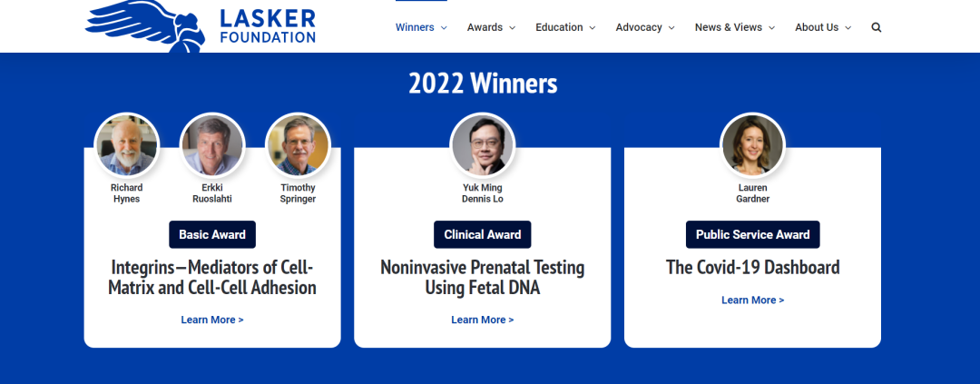This screenshot has height=384, width=980.
Task: Open the About Us menu
Action: pos(823,27)
